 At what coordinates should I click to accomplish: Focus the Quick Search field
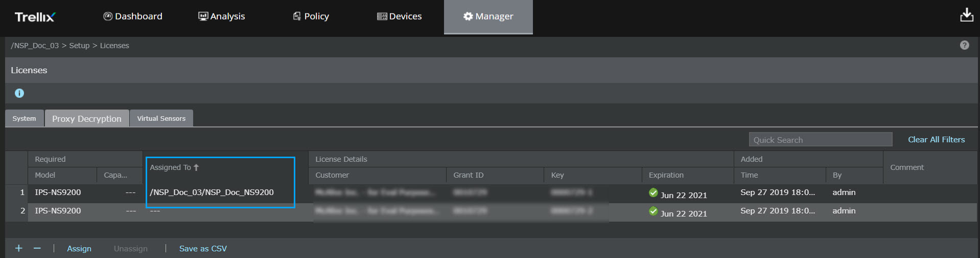click(821, 140)
